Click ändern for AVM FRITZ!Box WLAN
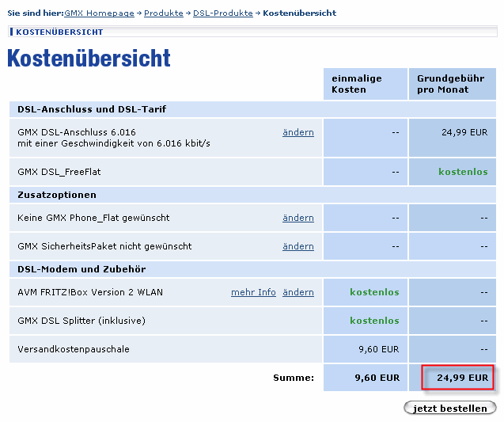 (298, 292)
